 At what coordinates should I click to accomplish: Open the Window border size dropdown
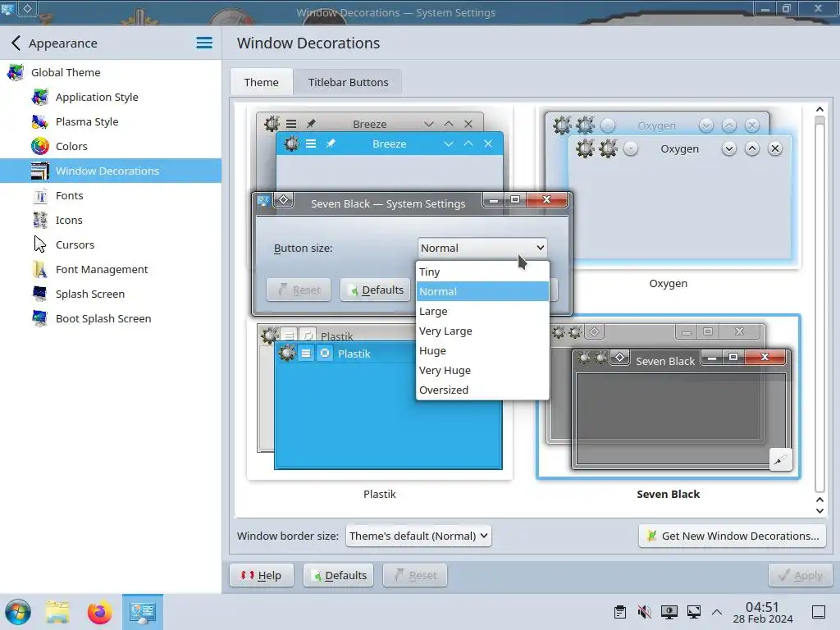(x=418, y=536)
